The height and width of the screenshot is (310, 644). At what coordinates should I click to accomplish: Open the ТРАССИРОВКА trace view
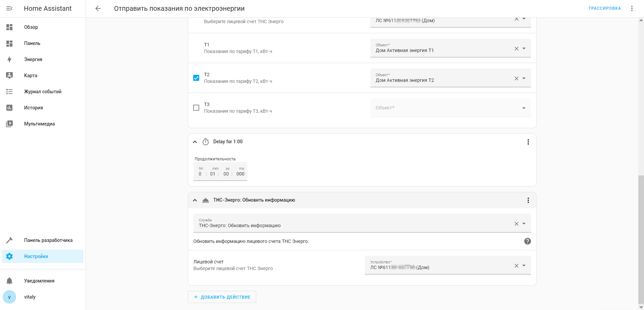click(604, 8)
